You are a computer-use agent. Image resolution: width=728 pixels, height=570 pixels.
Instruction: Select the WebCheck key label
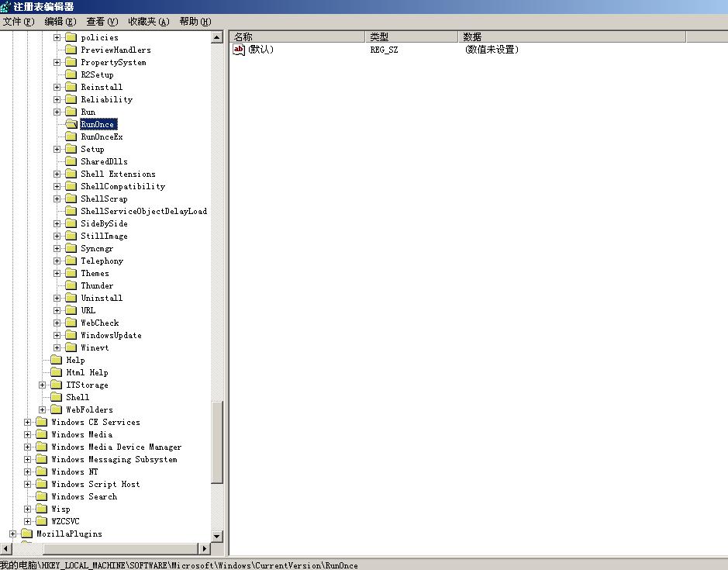tap(100, 323)
